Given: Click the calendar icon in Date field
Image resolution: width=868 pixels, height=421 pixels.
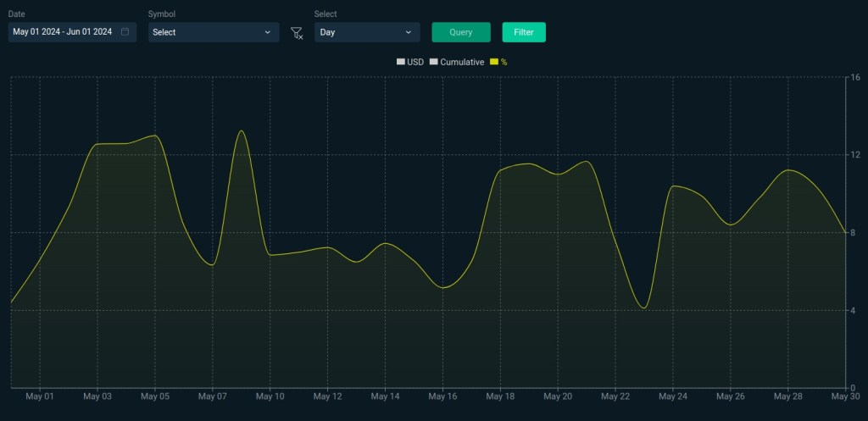Looking at the screenshot, I should (125, 32).
